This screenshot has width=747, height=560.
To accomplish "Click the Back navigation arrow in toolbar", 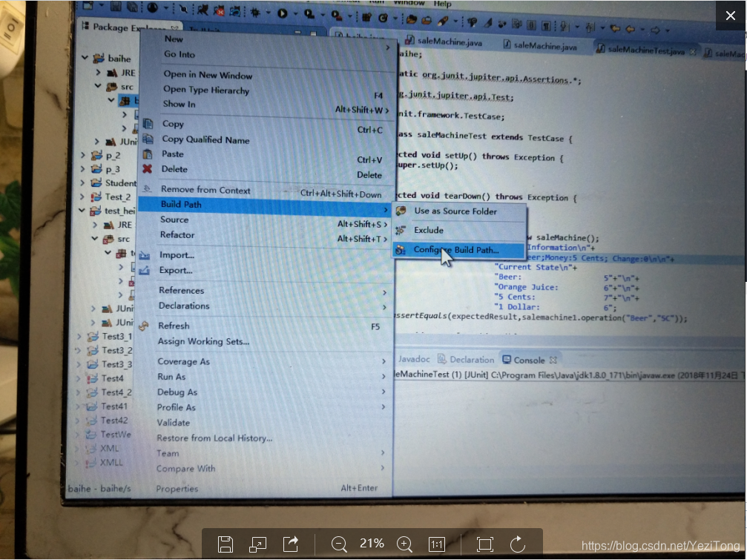I will click(x=630, y=29).
